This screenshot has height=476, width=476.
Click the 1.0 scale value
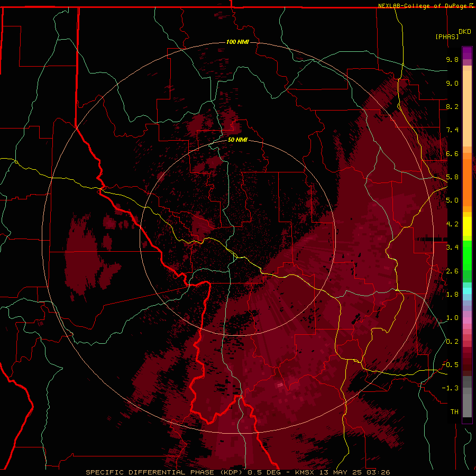pyautogui.click(x=452, y=318)
